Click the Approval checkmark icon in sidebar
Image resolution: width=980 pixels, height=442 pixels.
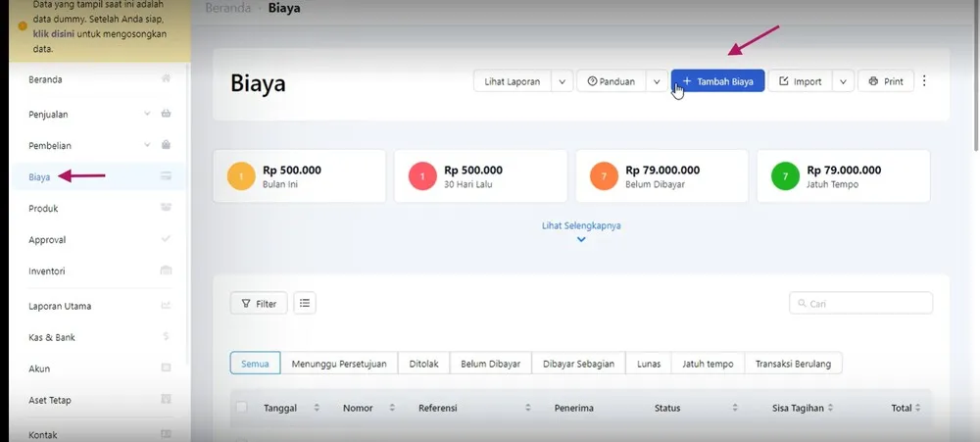(x=167, y=240)
